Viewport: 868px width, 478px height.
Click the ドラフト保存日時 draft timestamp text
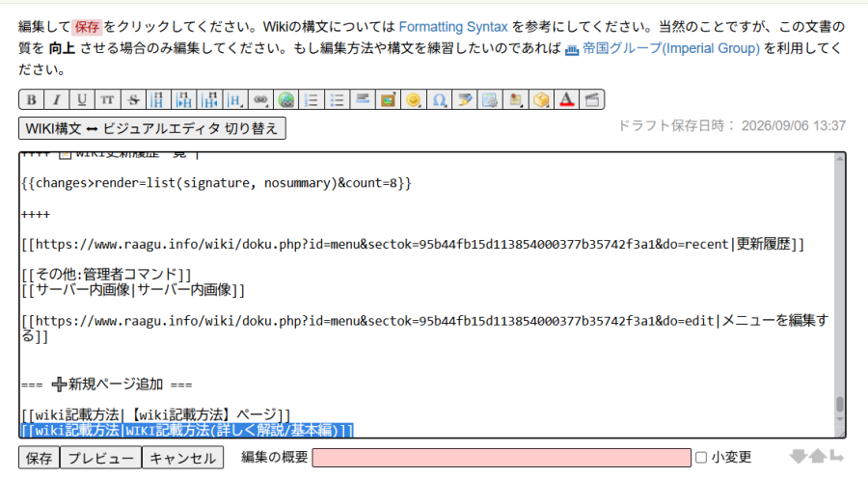[731, 125]
